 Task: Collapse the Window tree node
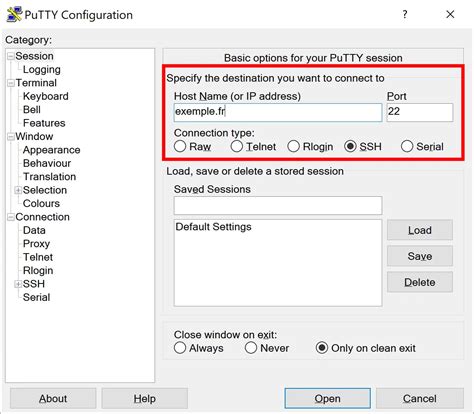pos(11,136)
